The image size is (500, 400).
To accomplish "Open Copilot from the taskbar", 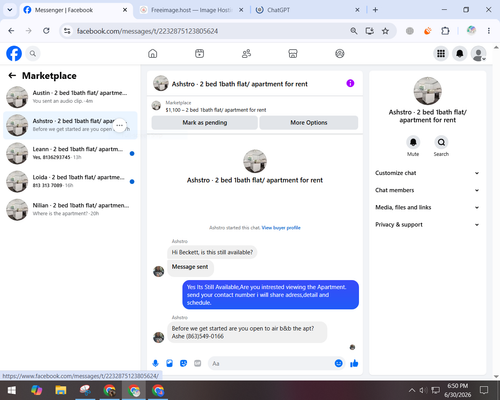I will pyautogui.click(x=36, y=390).
